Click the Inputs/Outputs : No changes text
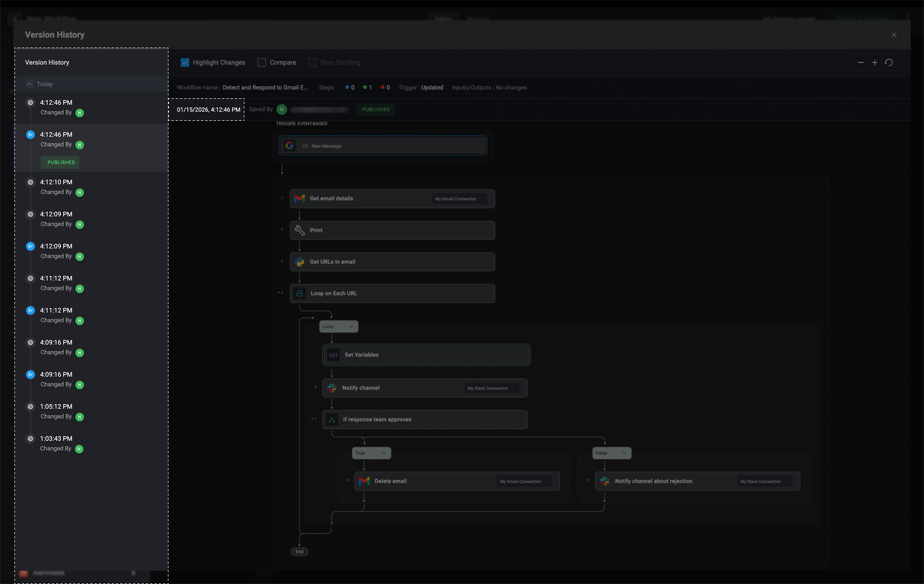This screenshot has height=584, width=924. click(x=489, y=88)
